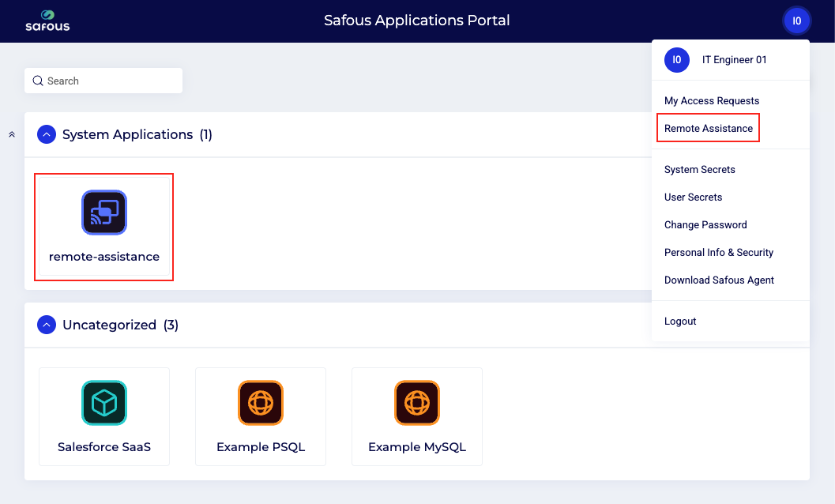Screen dimensions: 835x504
Task: Open the remote-assistance application icon
Action: pos(104,213)
